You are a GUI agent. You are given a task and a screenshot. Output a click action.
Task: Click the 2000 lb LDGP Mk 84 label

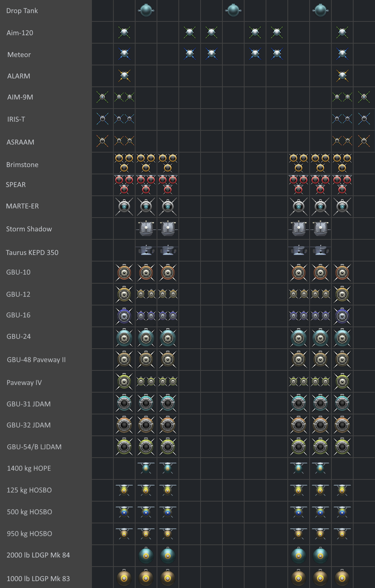38,555
